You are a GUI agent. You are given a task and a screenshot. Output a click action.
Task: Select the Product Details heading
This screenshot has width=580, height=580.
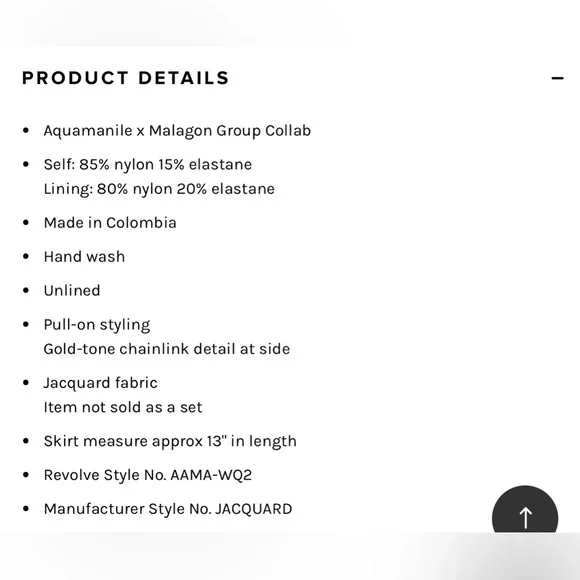click(126, 78)
